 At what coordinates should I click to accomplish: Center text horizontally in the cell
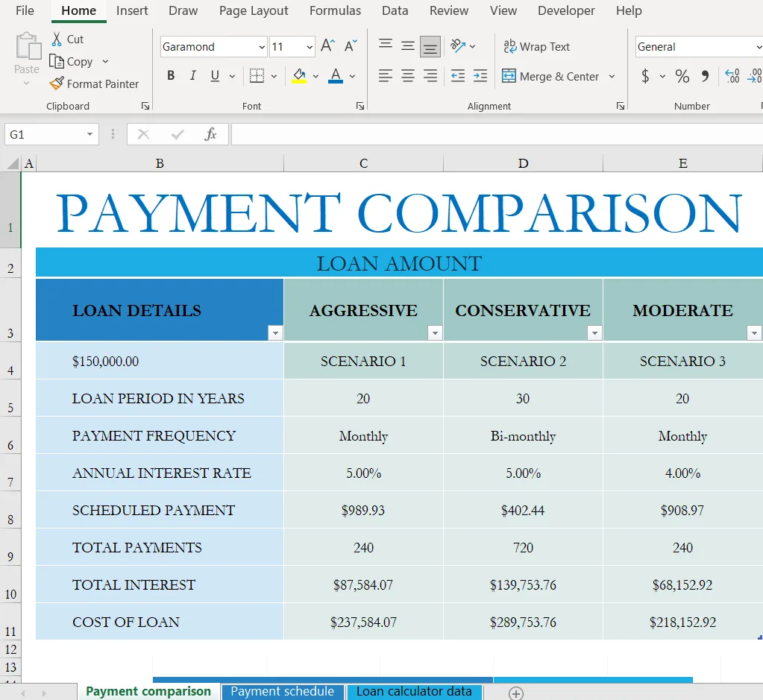pos(408,76)
